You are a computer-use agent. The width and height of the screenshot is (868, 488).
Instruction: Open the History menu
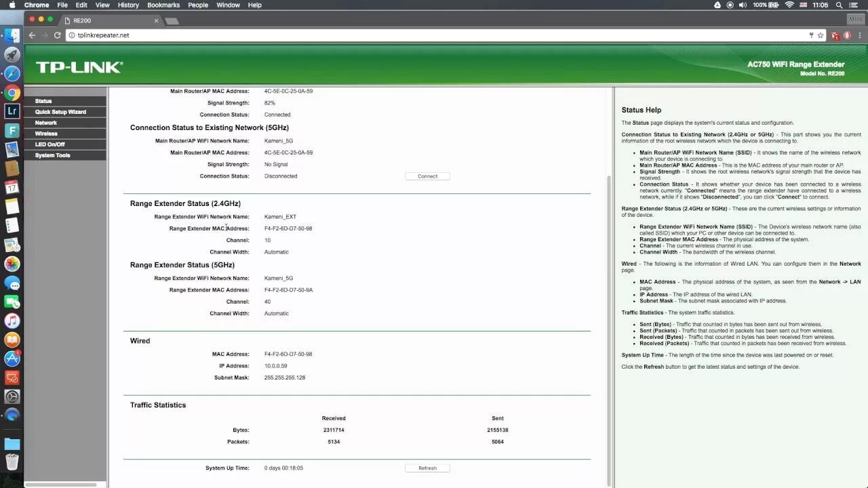[x=128, y=5]
